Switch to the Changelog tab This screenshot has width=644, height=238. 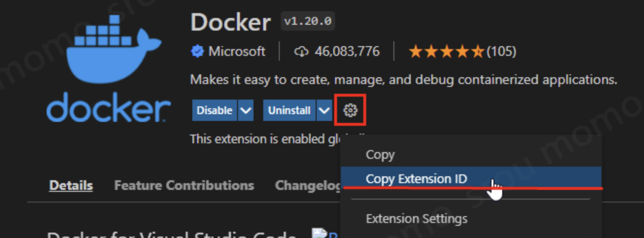(308, 186)
